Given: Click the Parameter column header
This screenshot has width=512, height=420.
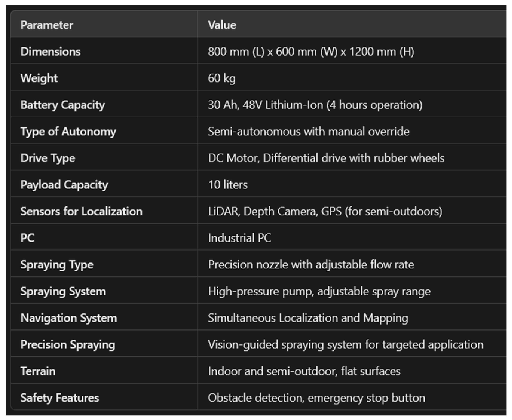Looking at the screenshot, I should [47, 25].
